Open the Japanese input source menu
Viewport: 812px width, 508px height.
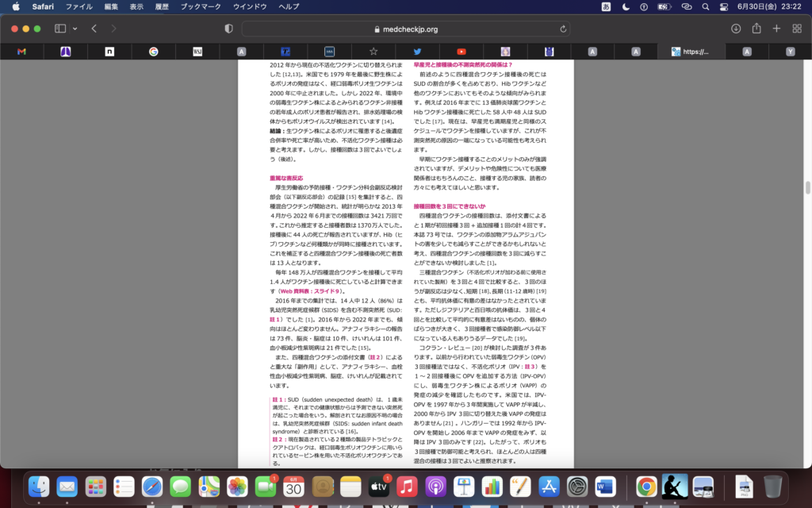(607, 6)
